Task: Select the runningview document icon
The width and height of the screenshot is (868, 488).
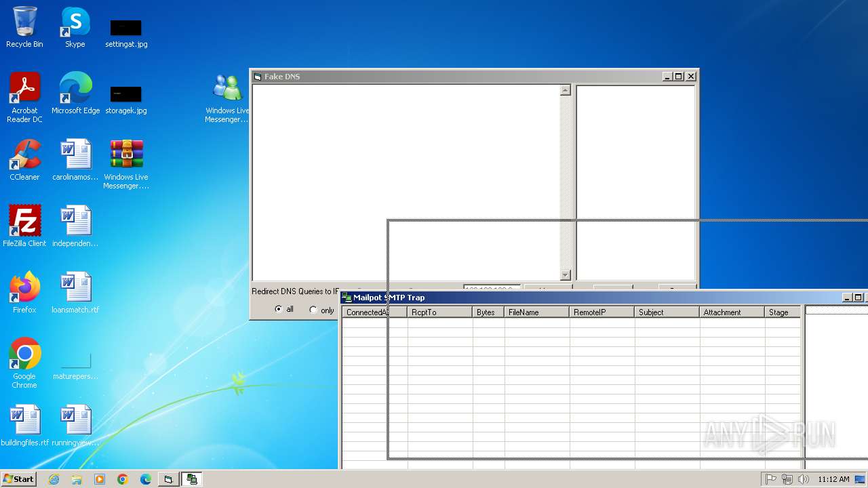Action: coord(75,426)
